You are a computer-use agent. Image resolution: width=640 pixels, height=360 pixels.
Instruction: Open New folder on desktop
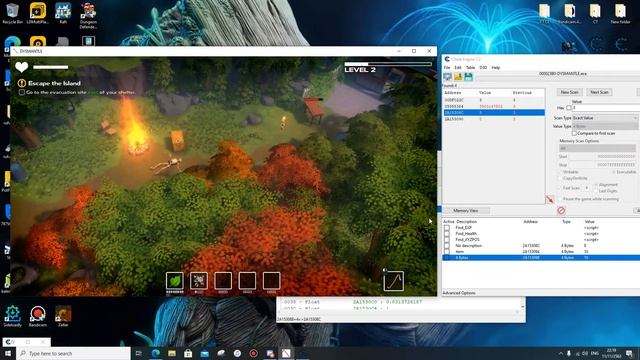tap(620, 13)
